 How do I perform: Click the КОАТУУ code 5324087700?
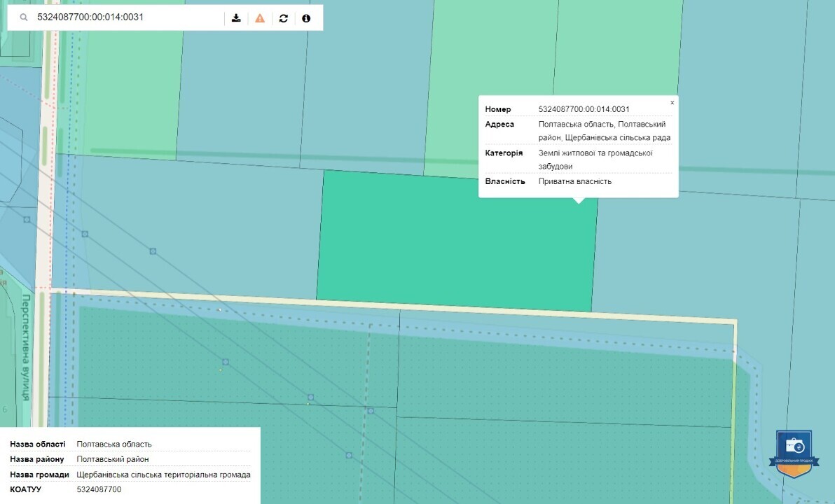click(99, 489)
